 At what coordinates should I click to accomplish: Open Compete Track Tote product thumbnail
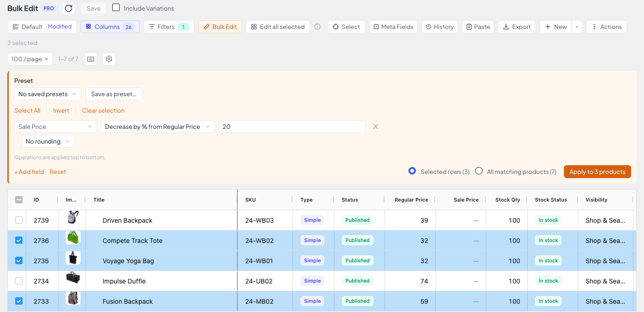pos(73,238)
